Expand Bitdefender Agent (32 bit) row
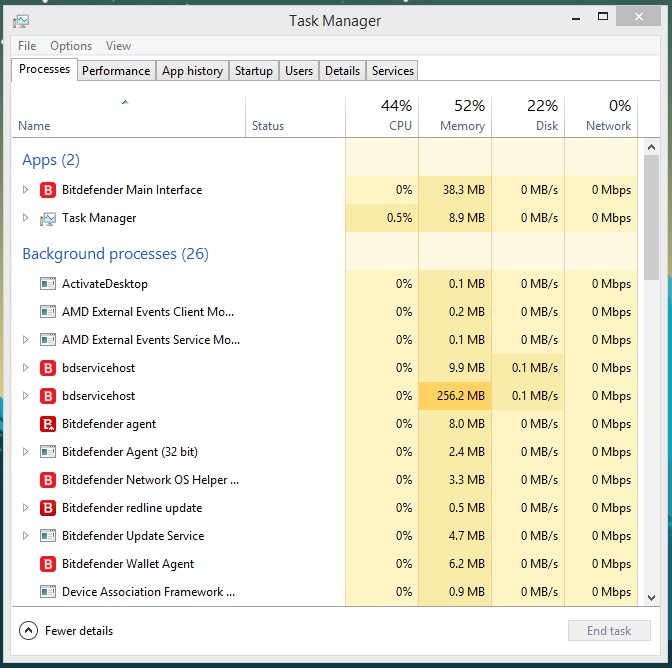This screenshot has height=668, width=672. click(25, 452)
